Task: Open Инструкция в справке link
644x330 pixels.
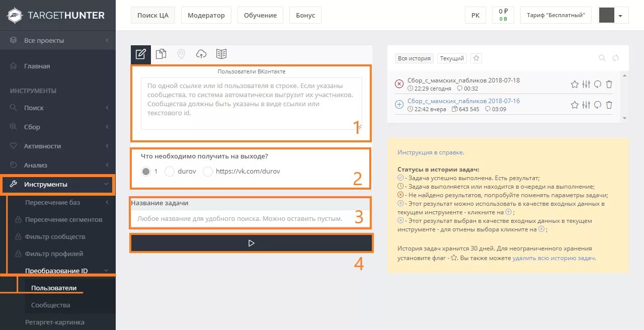Action: [x=431, y=152]
